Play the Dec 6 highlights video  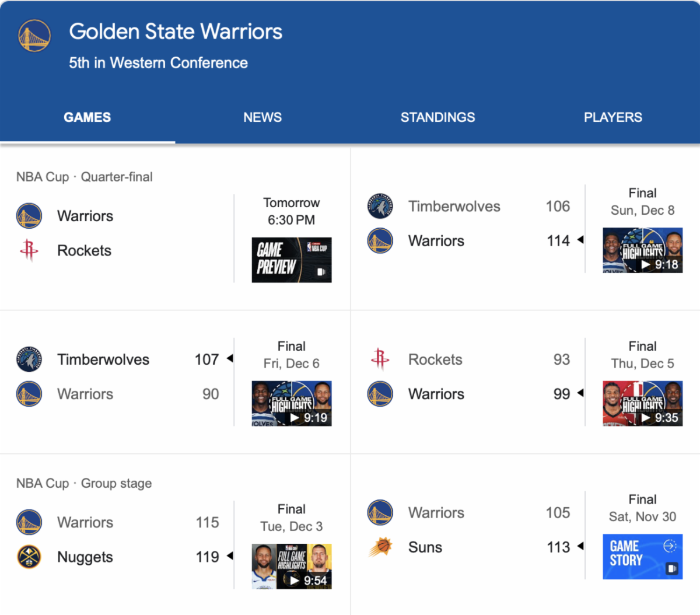[292, 403]
